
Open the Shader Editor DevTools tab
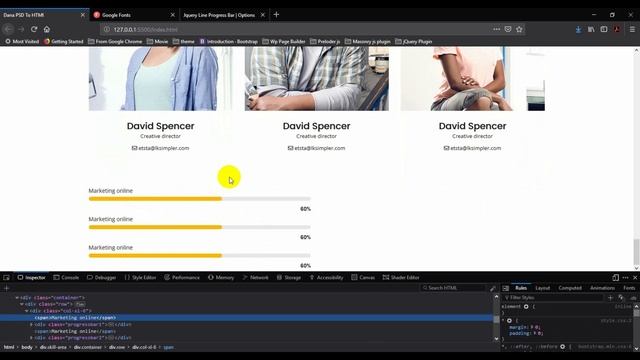pyautogui.click(x=401, y=278)
